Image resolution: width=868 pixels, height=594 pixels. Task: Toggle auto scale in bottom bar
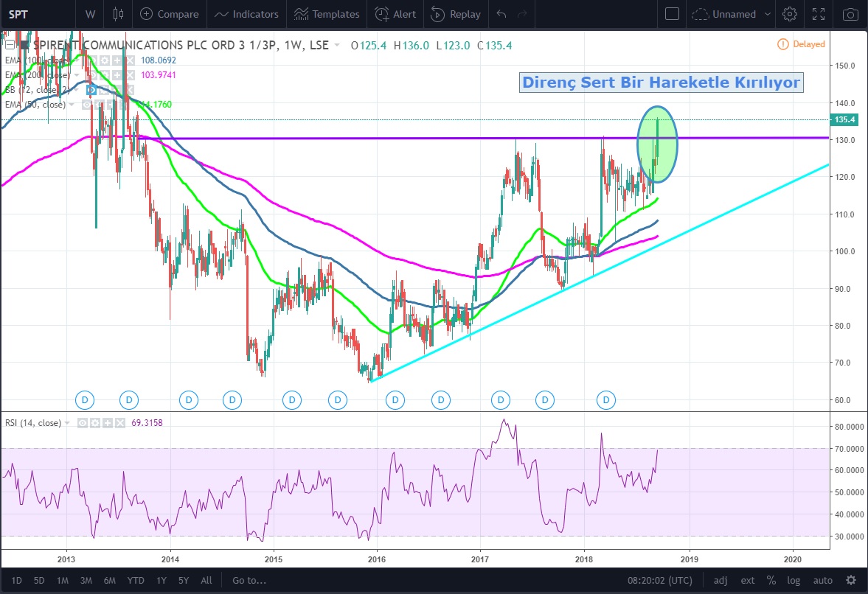point(822,580)
